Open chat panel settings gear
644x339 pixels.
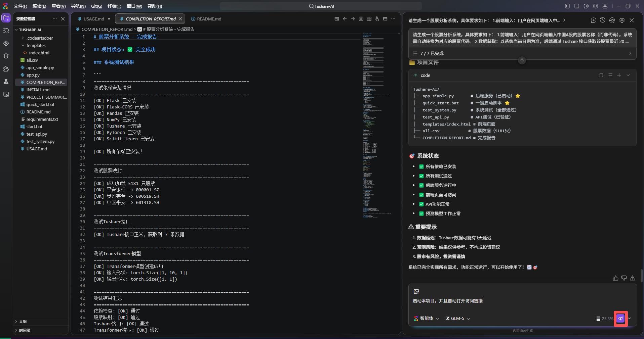pos(622,20)
